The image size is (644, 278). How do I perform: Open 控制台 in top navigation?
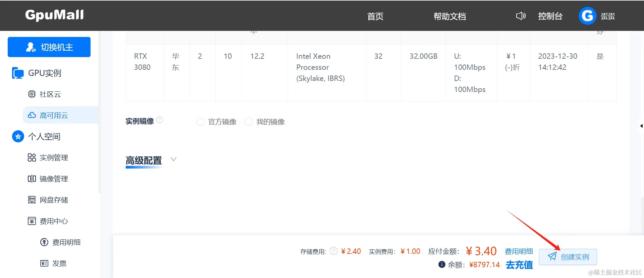[x=550, y=16]
